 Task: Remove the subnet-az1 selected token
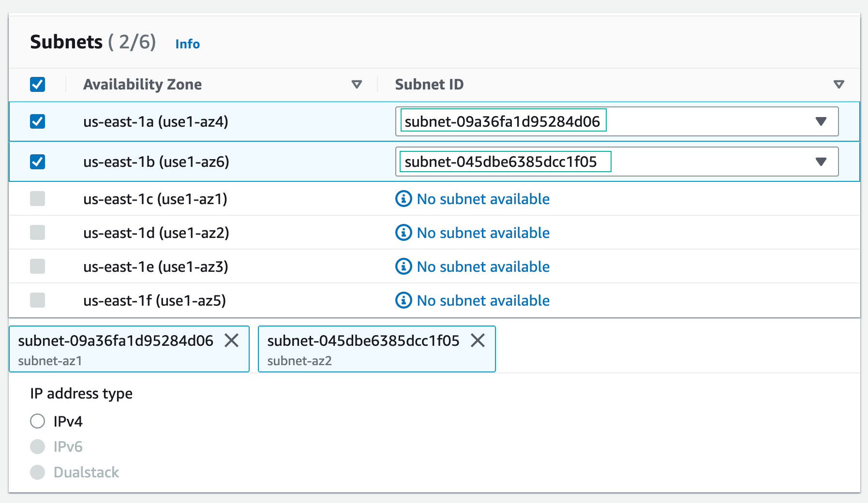pos(232,340)
